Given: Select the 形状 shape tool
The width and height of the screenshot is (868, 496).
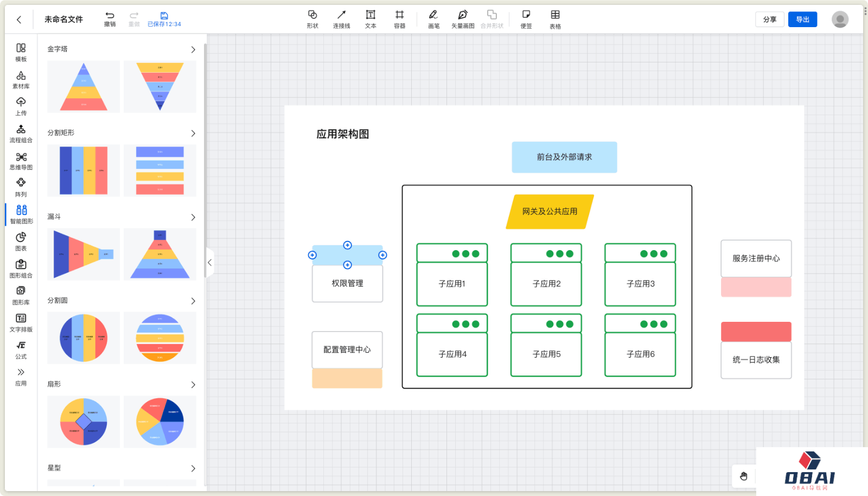Looking at the screenshot, I should 312,18.
